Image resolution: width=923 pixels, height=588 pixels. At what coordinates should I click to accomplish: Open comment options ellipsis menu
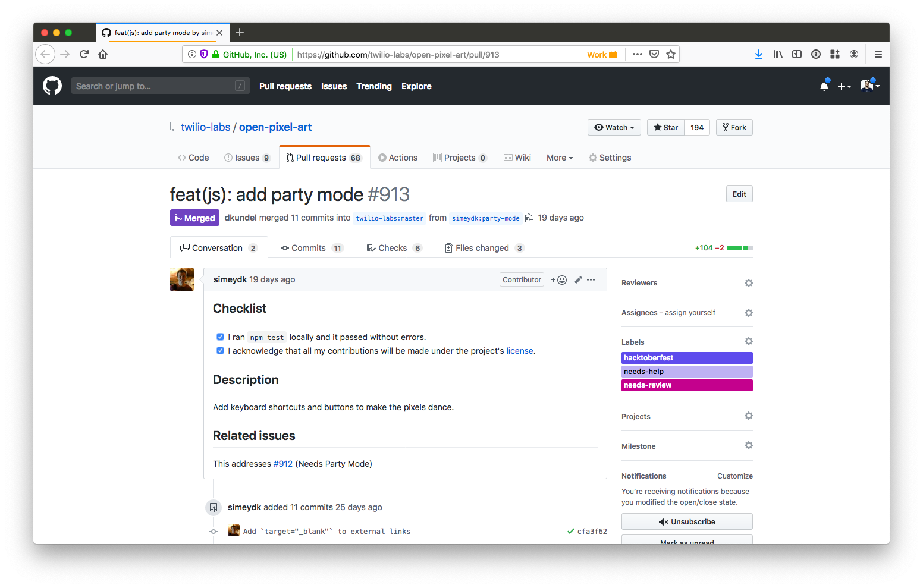591,280
